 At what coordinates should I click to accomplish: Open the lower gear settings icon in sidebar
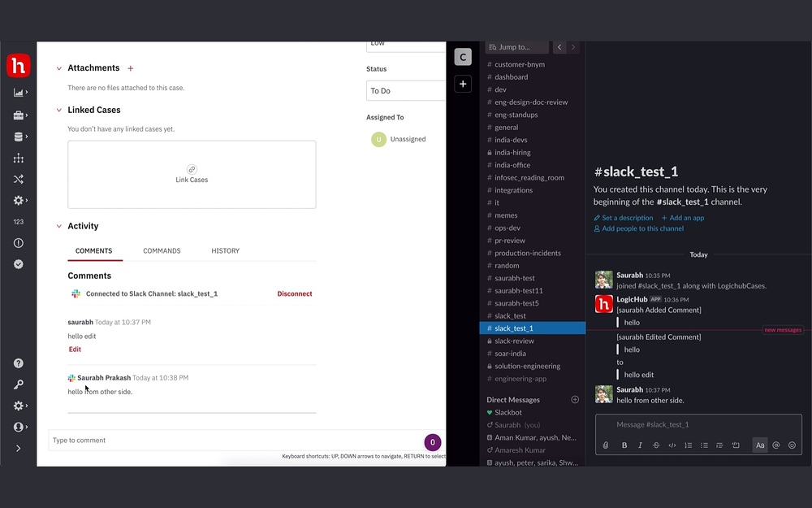(x=18, y=406)
